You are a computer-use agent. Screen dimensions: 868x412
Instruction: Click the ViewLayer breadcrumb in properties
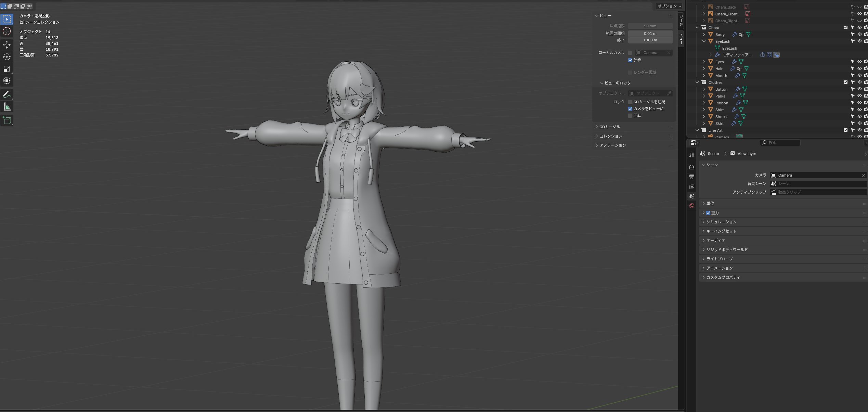[x=746, y=154]
